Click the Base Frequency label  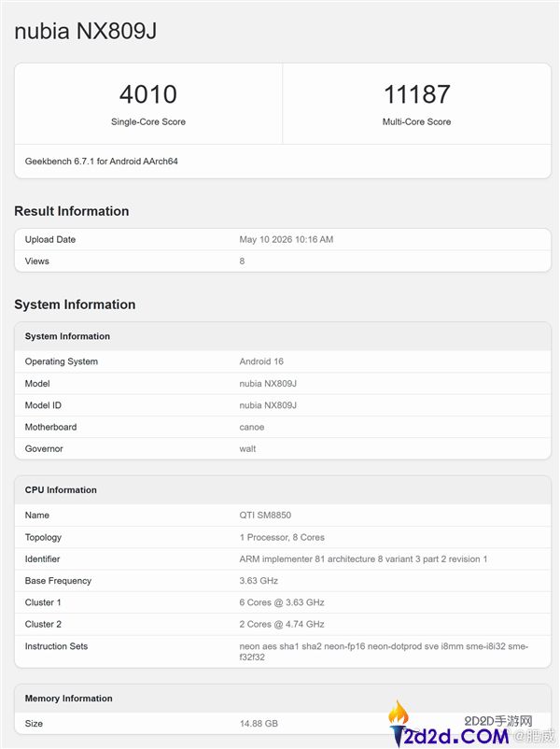coord(58,581)
